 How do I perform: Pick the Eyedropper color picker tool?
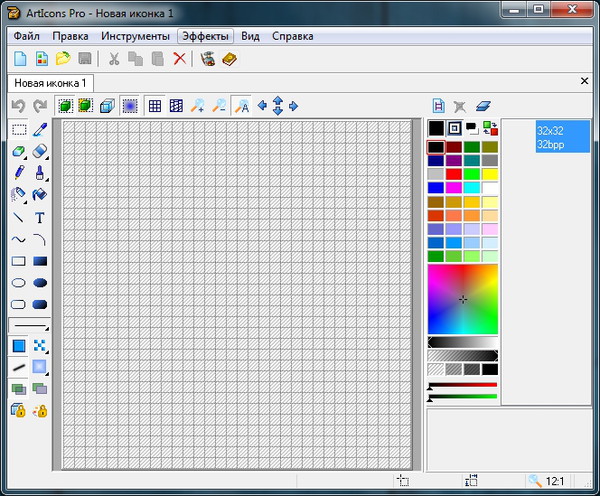40,129
